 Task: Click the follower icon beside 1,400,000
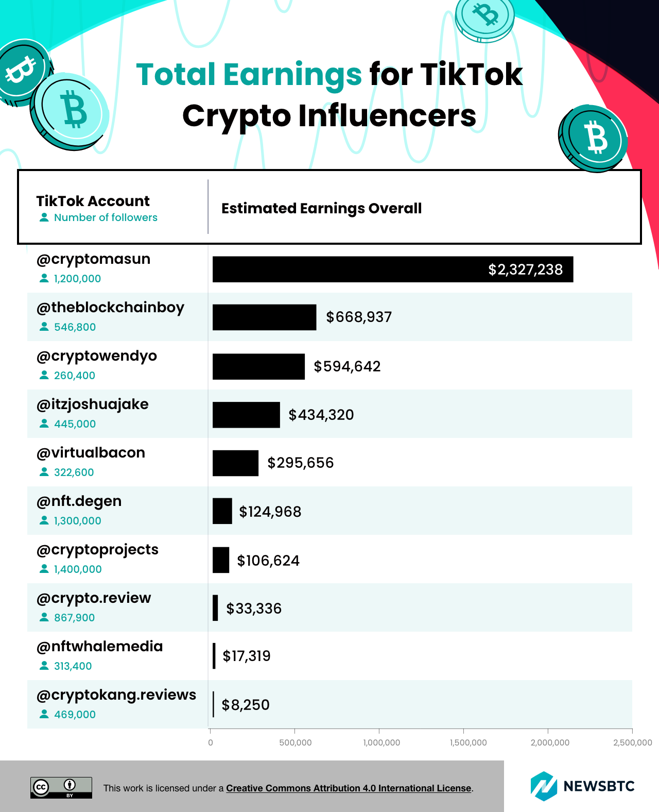tap(44, 569)
